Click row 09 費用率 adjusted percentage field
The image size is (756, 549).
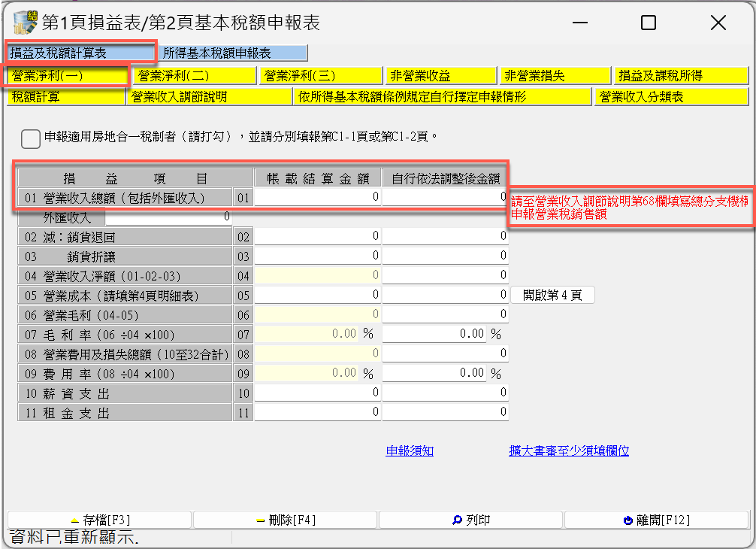point(435,373)
